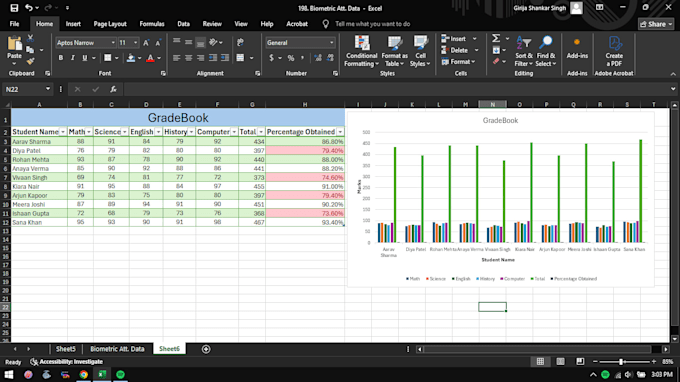The width and height of the screenshot is (680, 382).
Task: Click Accessibility: Investigate in status bar
Action: click(x=66, y=362)
